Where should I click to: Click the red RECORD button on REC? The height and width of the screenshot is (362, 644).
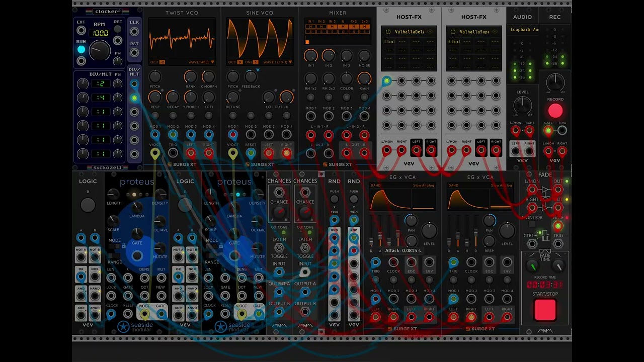click(555, 111)
